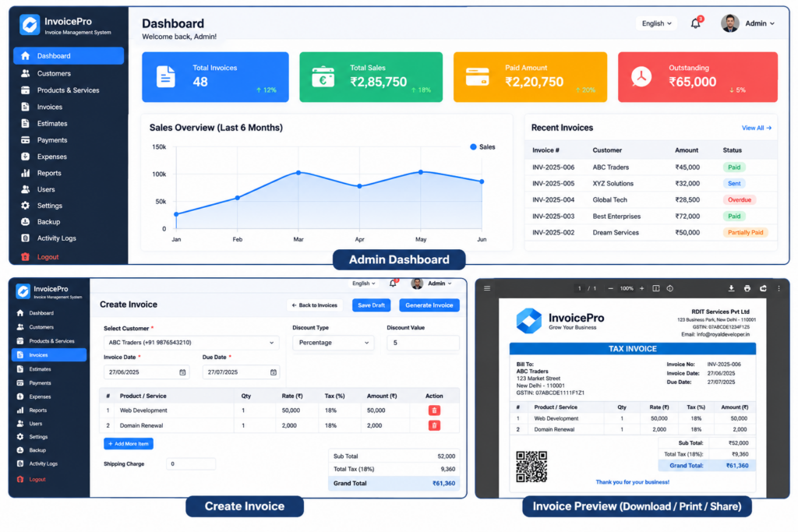Image resolution: width=798 pixels, height=532 pixels.
Task: Open Settings gear icon in dashboard sidebar
Action: click(x=25, y=206)
